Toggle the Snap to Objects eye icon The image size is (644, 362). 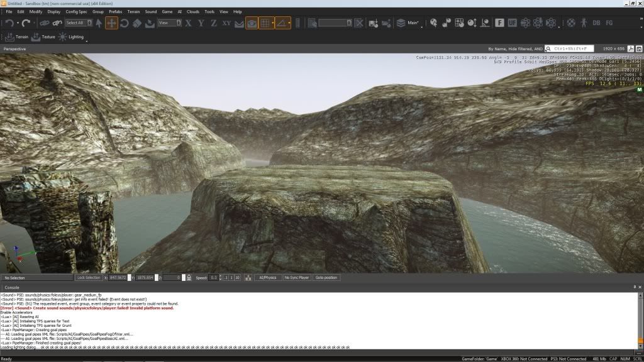[x=252, y=23]
